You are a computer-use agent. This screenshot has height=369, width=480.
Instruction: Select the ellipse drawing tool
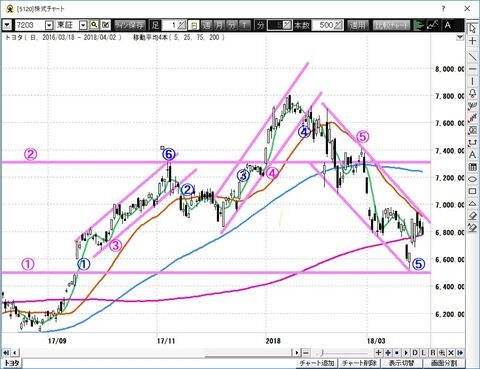pos(472,179)
